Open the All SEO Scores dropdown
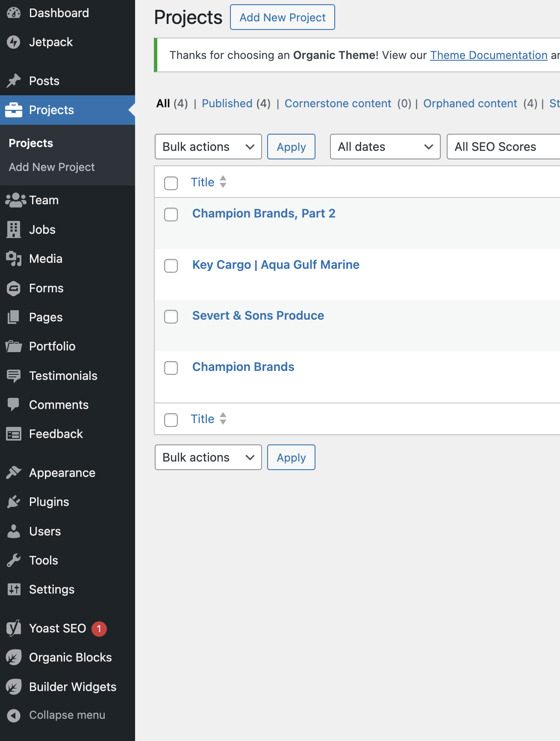Image resolution: width=560 pixels, height=741 pixels. tap(504, 147)
